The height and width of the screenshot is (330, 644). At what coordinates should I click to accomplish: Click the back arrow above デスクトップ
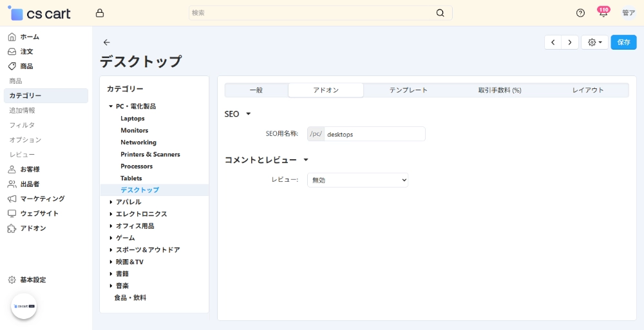click(x=107, y=43)
